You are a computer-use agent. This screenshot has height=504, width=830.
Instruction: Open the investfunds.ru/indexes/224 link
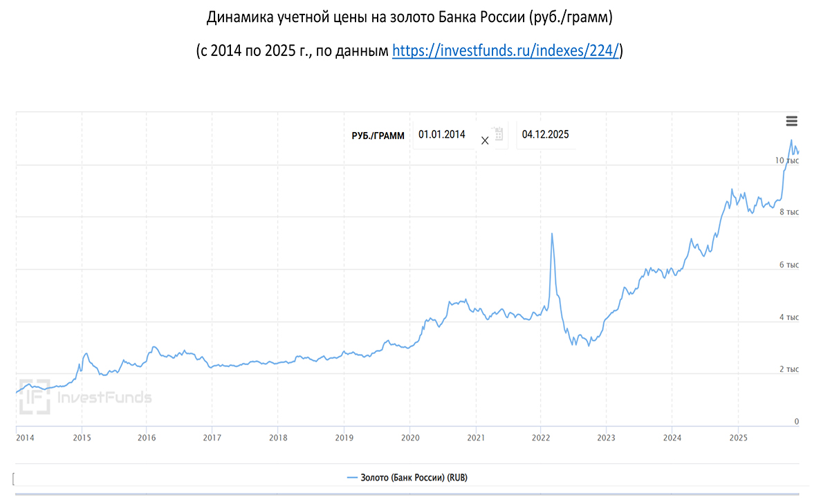506,50
